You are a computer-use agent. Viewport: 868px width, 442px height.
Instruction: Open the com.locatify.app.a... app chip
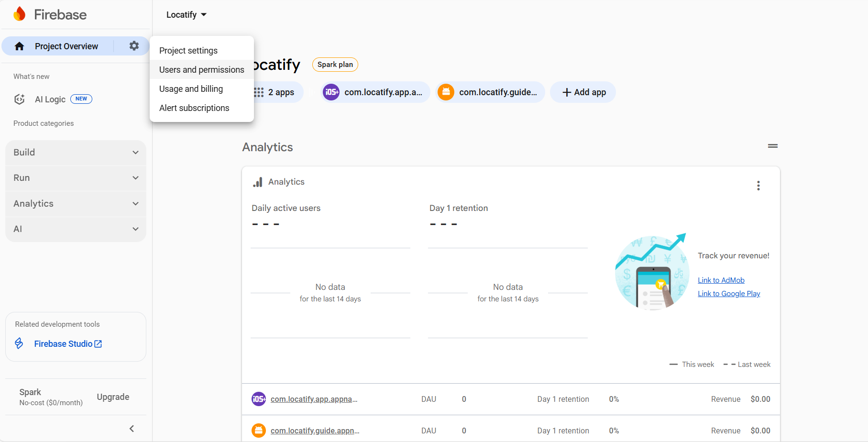pos(375,92)
